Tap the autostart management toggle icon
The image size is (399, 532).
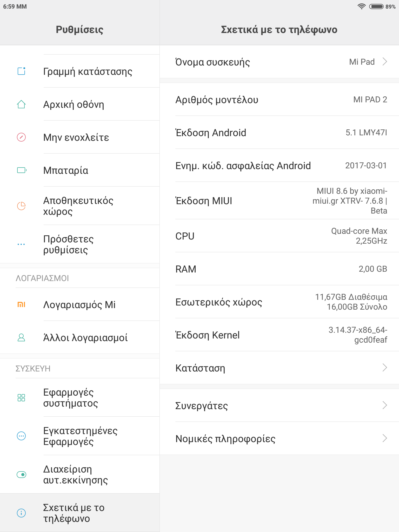click(x=21, y=475)
